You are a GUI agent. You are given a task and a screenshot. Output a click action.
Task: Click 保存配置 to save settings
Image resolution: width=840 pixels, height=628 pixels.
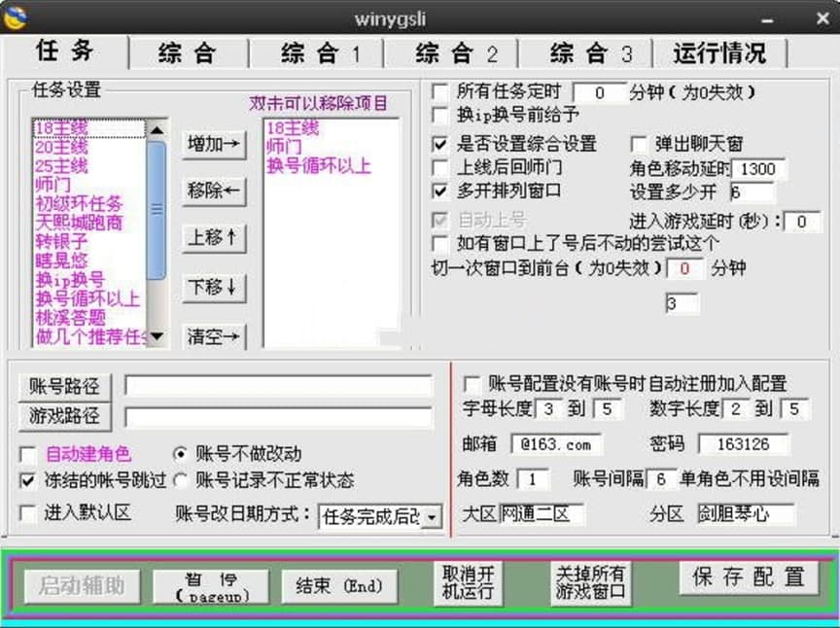[746, 577]
